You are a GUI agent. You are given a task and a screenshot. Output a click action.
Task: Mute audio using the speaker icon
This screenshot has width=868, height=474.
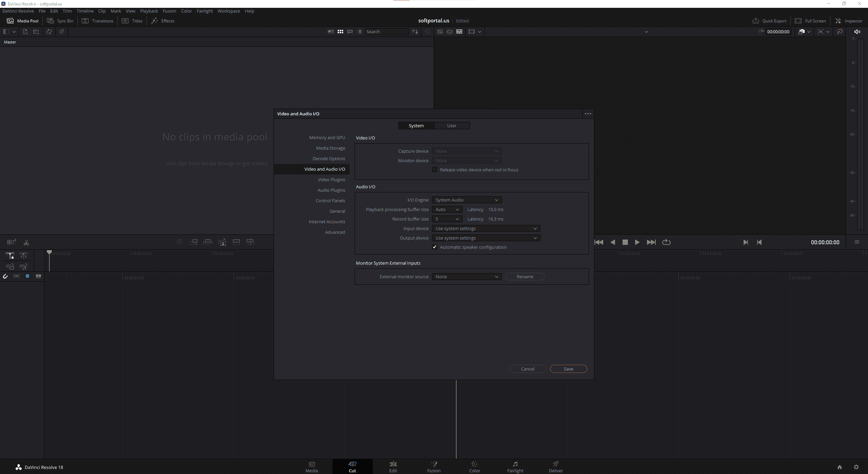[857, 32]
